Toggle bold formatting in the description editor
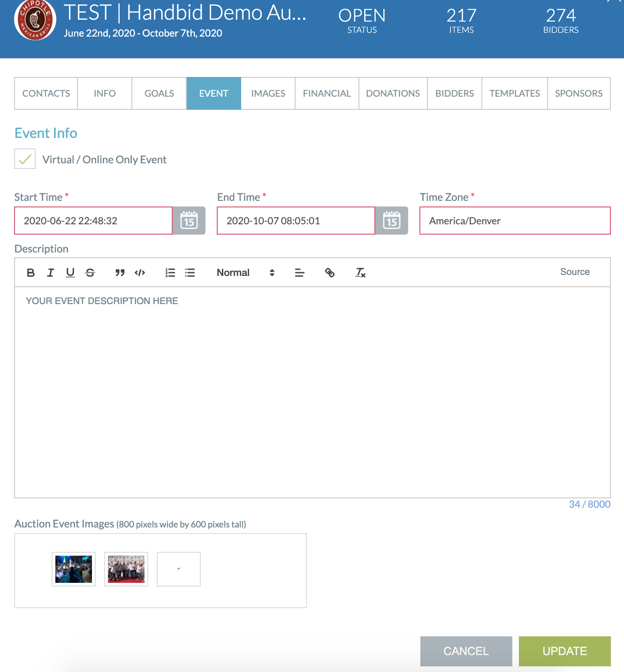 tap(31, 272)
